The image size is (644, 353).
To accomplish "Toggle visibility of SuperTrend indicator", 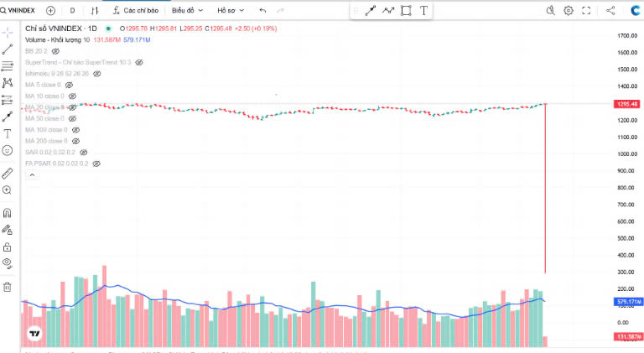I will point(139,62).
